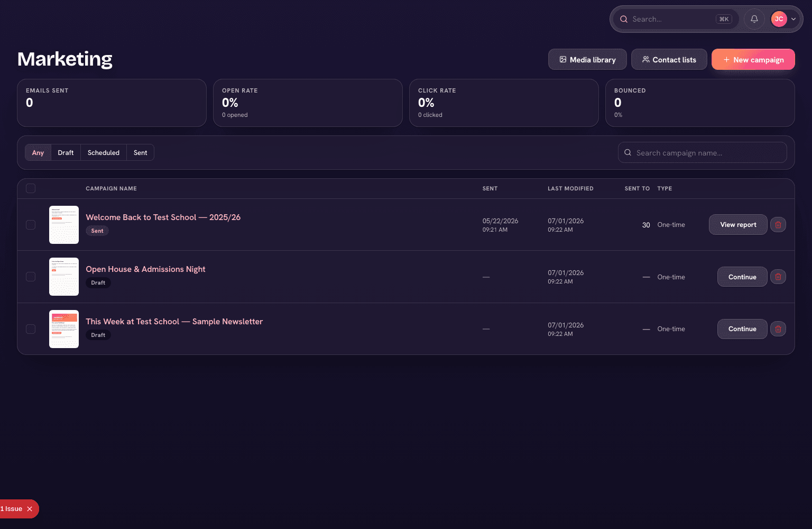
Task: Click the Last Modified column header
Action: [570, 188]
